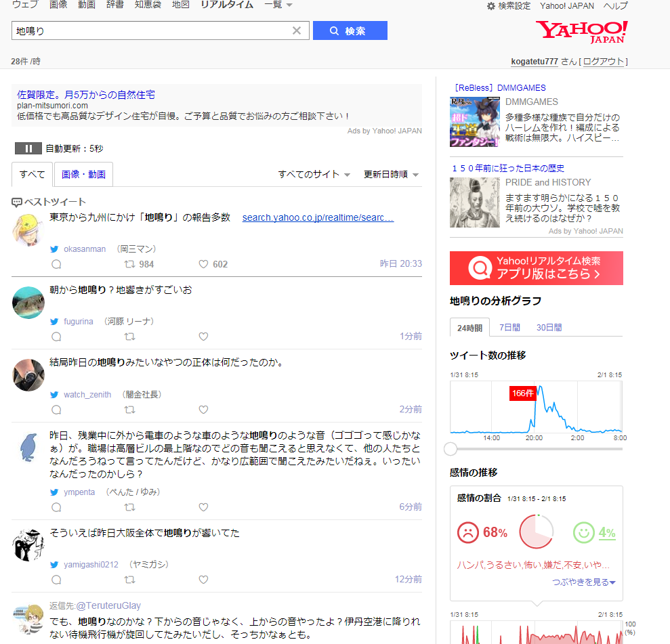
Task: Retweet fugurina's tweet
Action: tap(129, 337)
